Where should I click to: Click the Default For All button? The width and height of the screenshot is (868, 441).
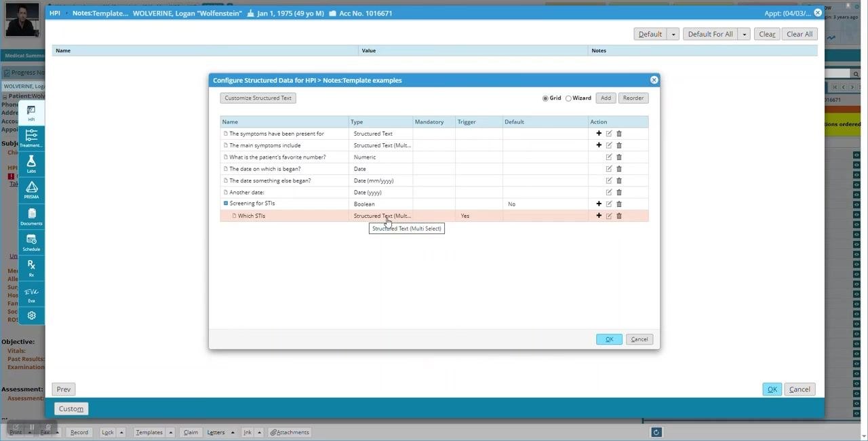tap(710, 34)
